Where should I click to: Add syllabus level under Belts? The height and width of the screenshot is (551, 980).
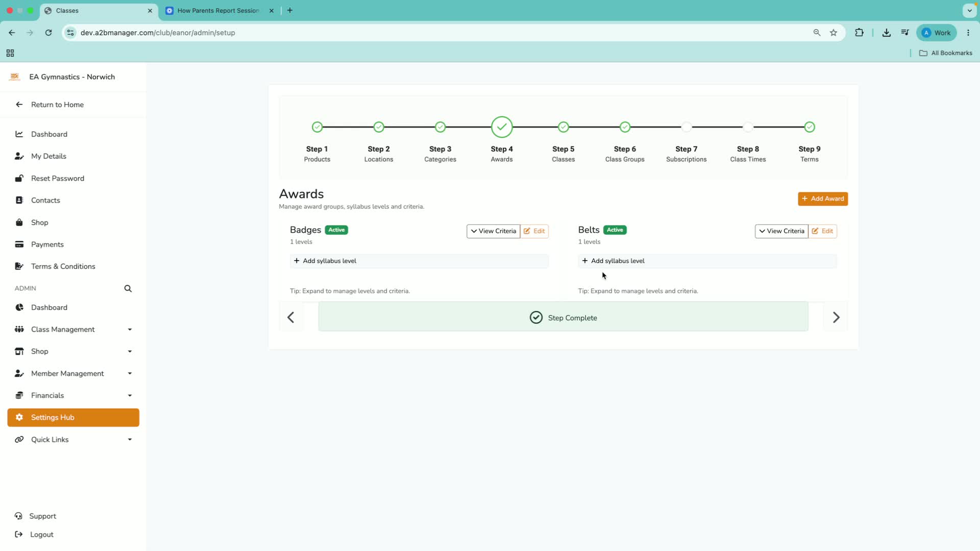click(707, 261)
